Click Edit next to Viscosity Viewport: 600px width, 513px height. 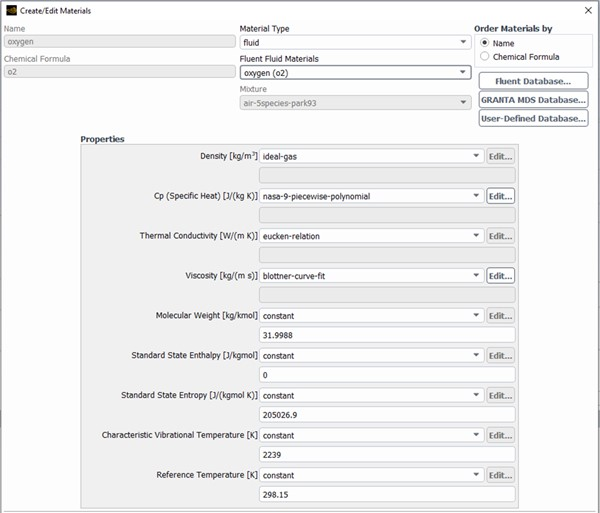point(500,276)
